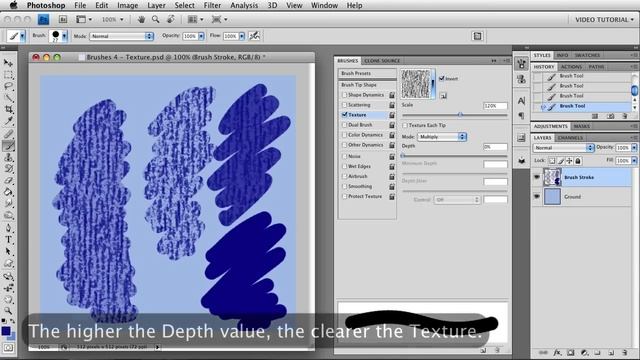Enable the Color Dynamics checkbox
This screenshot has height=360, width=640.
point(344,135)
